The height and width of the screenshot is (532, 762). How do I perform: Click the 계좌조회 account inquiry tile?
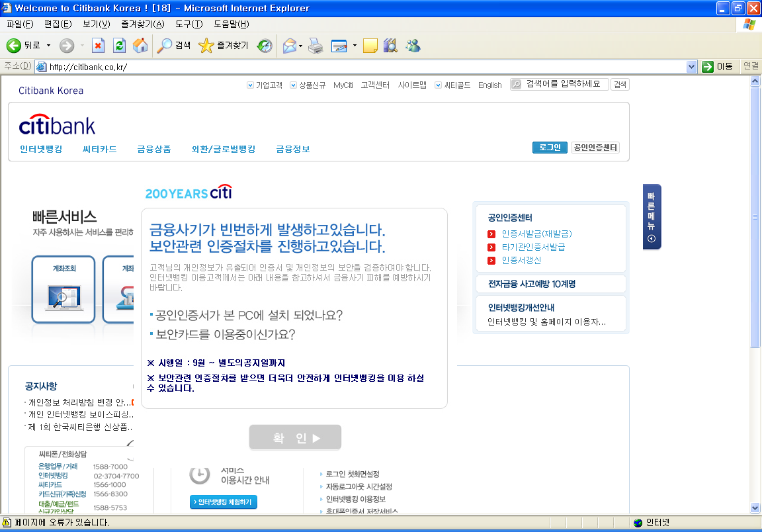(x=63, y=289)
